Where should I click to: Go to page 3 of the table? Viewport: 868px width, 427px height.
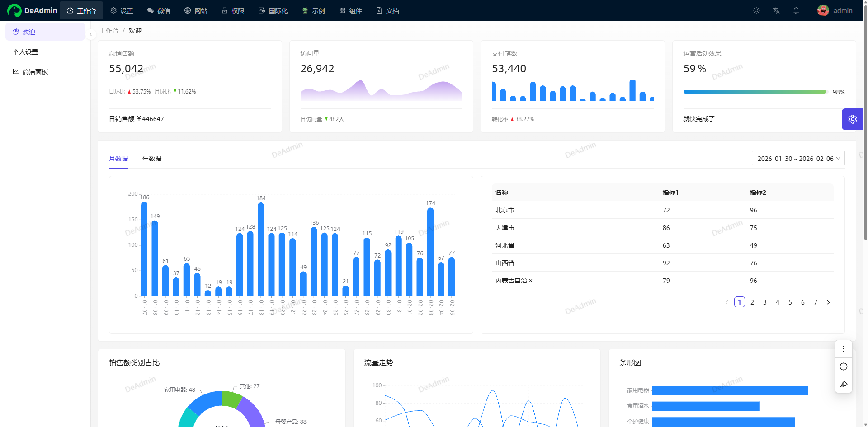coord(765,302)
